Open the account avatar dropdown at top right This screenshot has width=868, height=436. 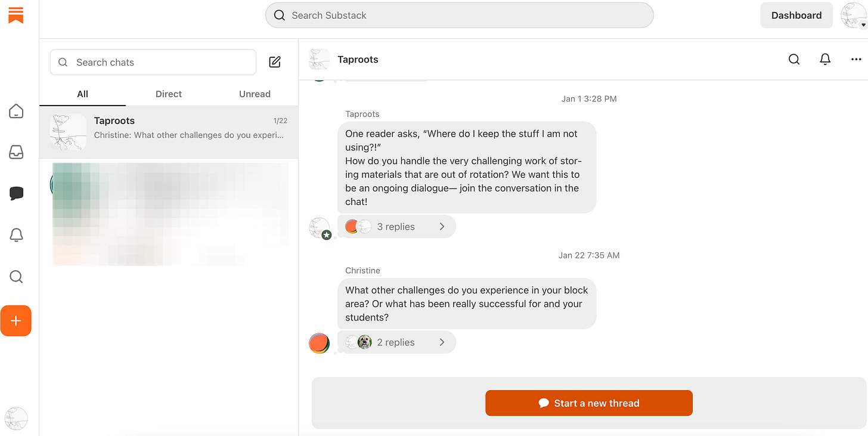(x=853, y=16)
